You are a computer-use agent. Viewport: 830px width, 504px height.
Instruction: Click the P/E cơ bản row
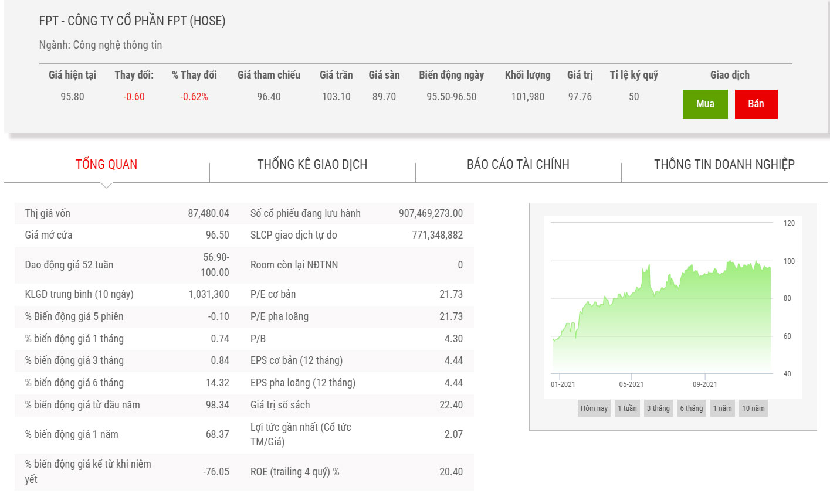click(x=356, y=294)
